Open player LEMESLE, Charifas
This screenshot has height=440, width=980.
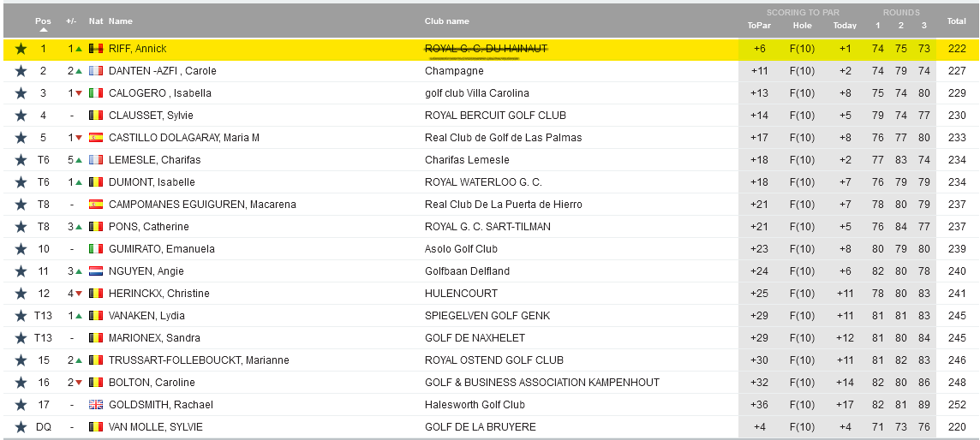[154, 160]
